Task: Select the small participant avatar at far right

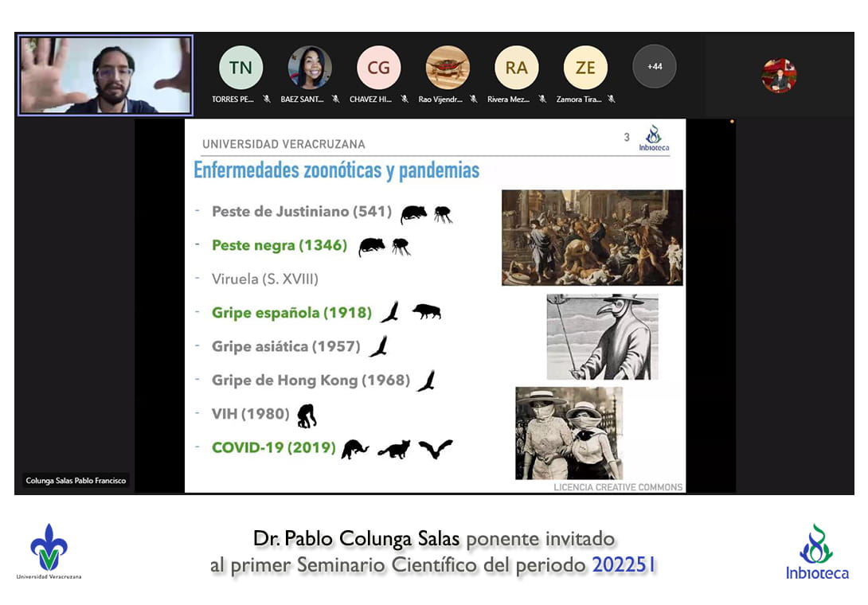Action: click(x=778, y=76)
